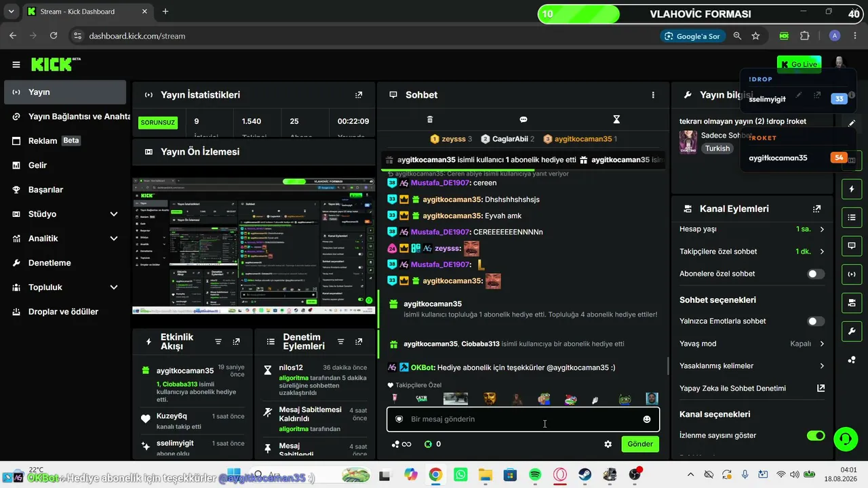Pop out the Yayın İstatistikleri panel

pyautogui.click(x=359, y=95)
